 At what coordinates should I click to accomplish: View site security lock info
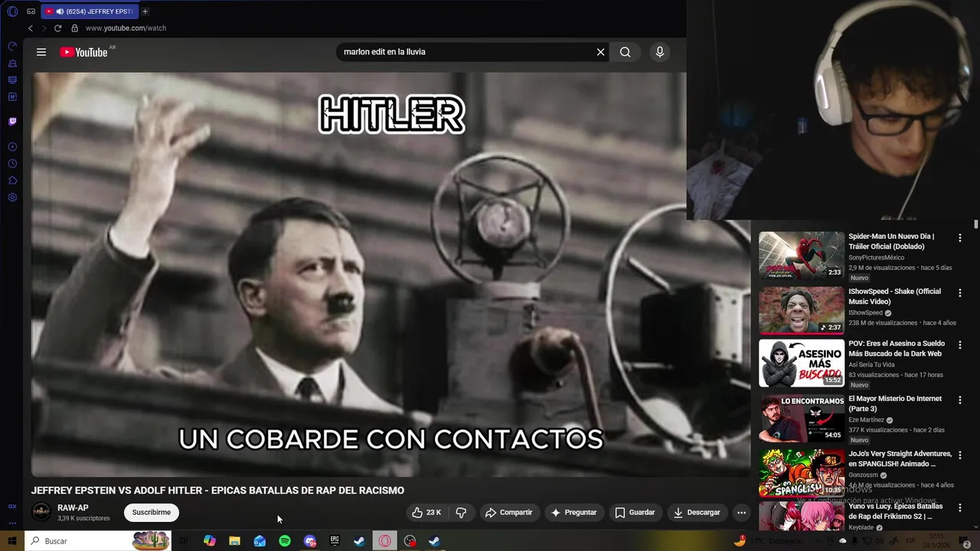tap(74, 28)
